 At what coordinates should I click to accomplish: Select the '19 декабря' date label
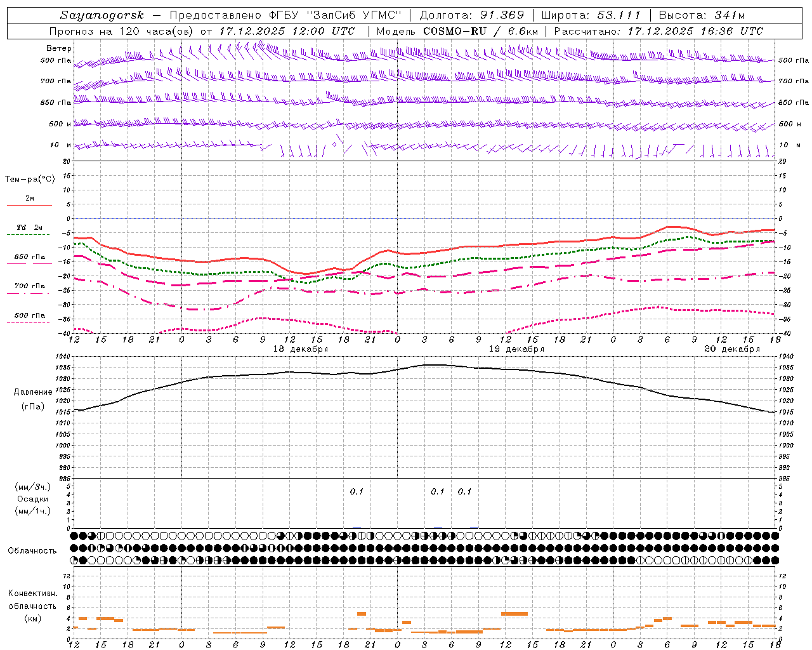pos(516,349)
